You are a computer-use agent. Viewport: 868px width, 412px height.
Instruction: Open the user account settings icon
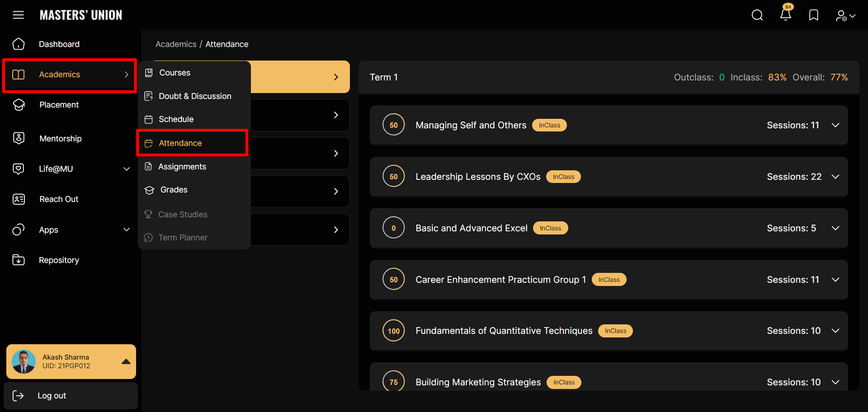pyautogui.click(x=844, y=16)
